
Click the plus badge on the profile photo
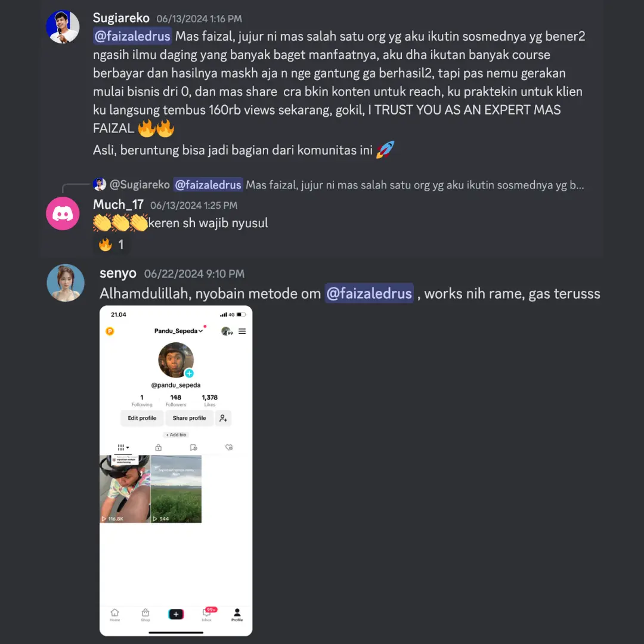point(189,373)
